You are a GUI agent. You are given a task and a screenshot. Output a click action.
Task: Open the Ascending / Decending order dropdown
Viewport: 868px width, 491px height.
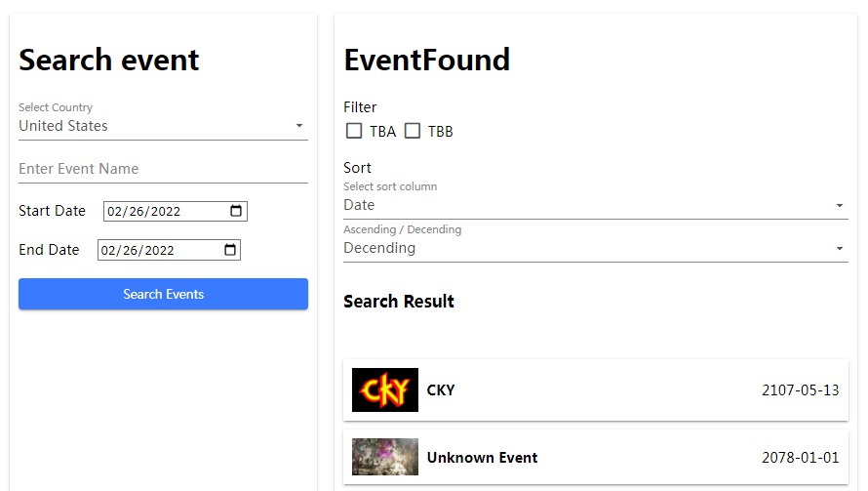595,248
